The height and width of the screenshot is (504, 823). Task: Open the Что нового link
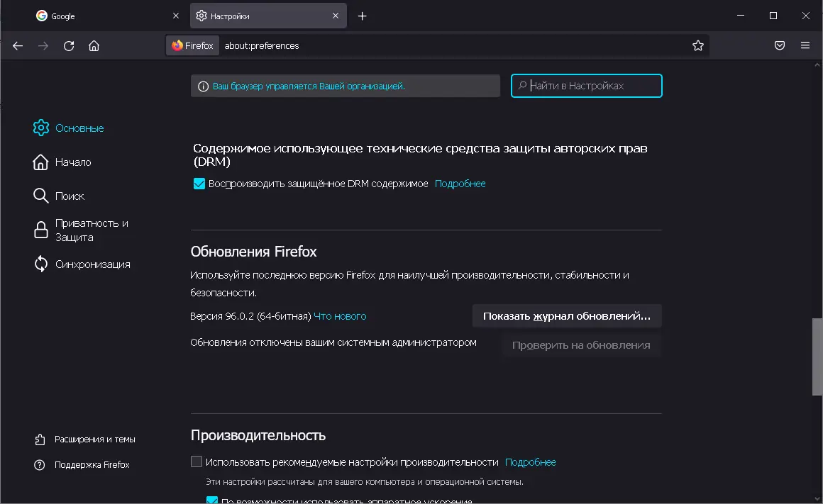340,316
